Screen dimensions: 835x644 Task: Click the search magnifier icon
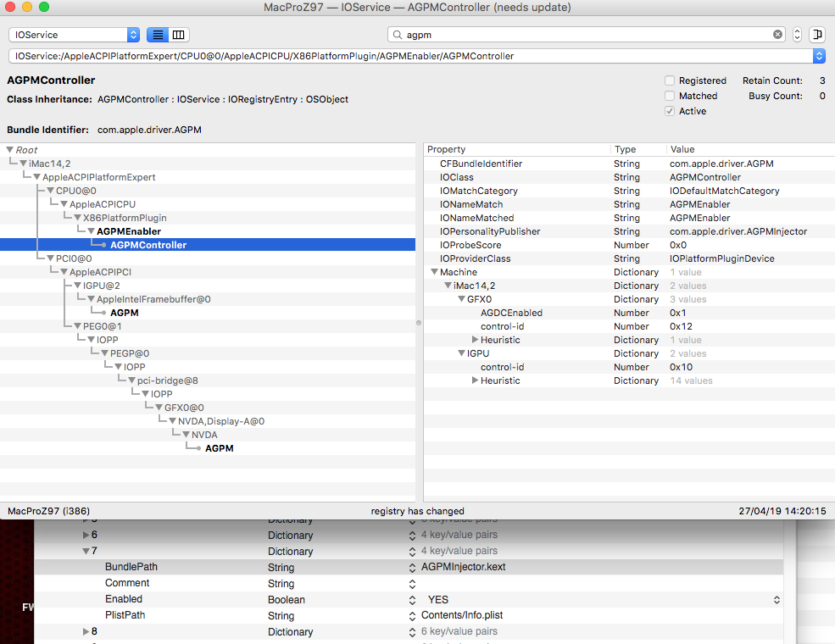(x=398, y=35)
